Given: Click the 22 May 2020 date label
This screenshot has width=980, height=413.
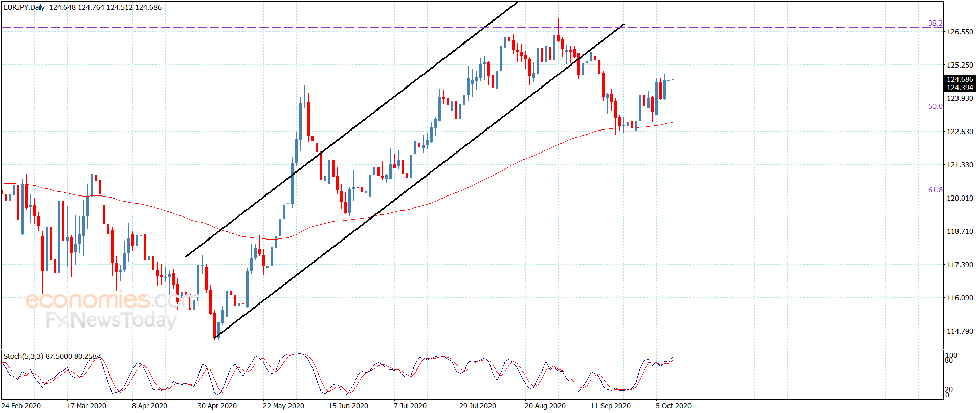Looking at the screenshot, I should point(283,406).
